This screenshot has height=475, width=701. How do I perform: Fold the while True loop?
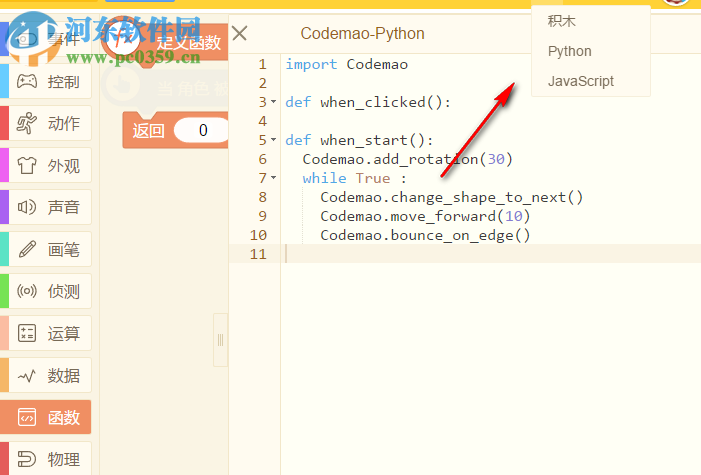[274, 178]
